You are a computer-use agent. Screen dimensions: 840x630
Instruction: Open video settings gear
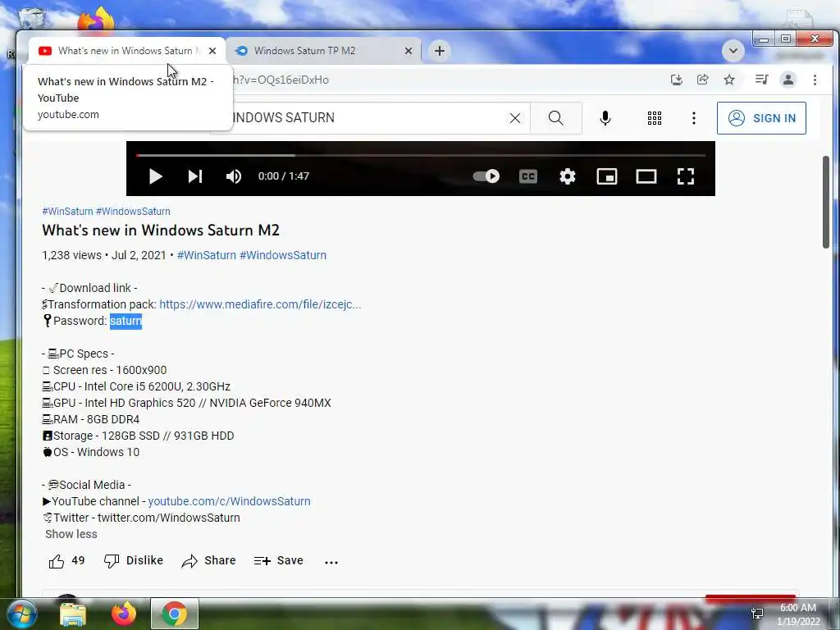point(568,176)
